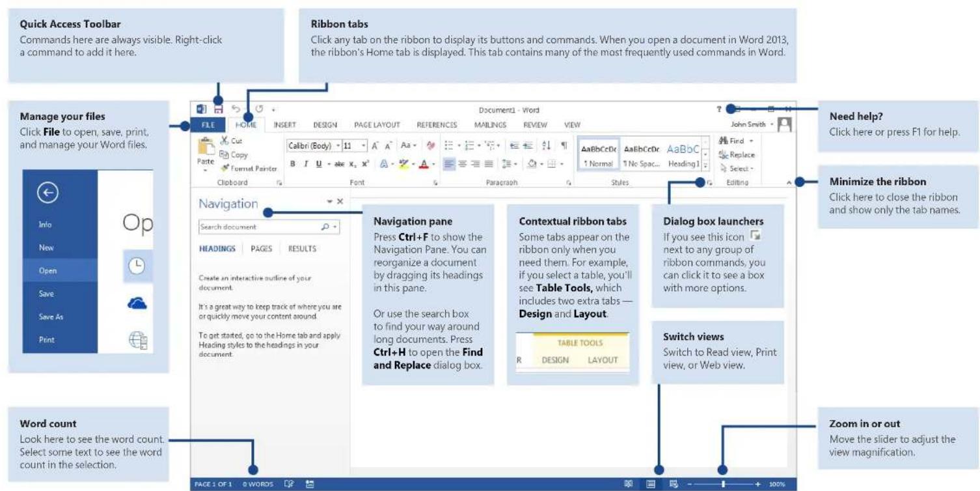Toggle Show/Hide paragraph marks
The width and height of the screenshot is (980, 491).
tap(564, 145)
